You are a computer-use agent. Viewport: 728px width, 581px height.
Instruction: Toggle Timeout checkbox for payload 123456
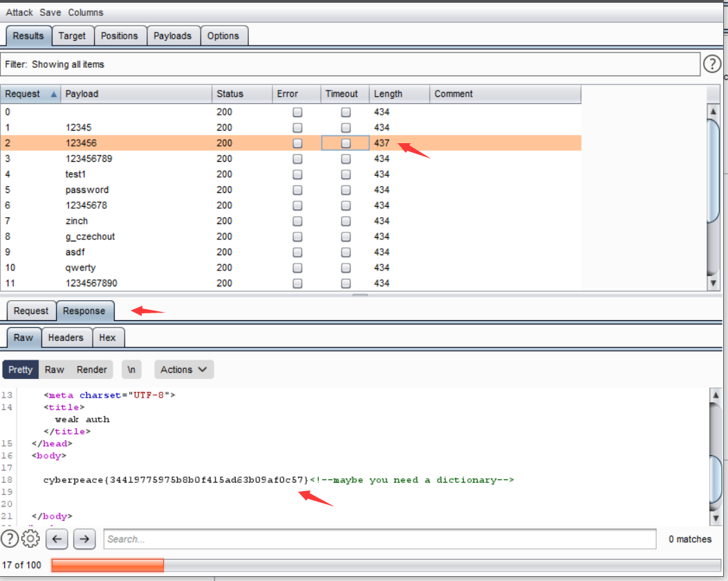(x=346, y=143)
